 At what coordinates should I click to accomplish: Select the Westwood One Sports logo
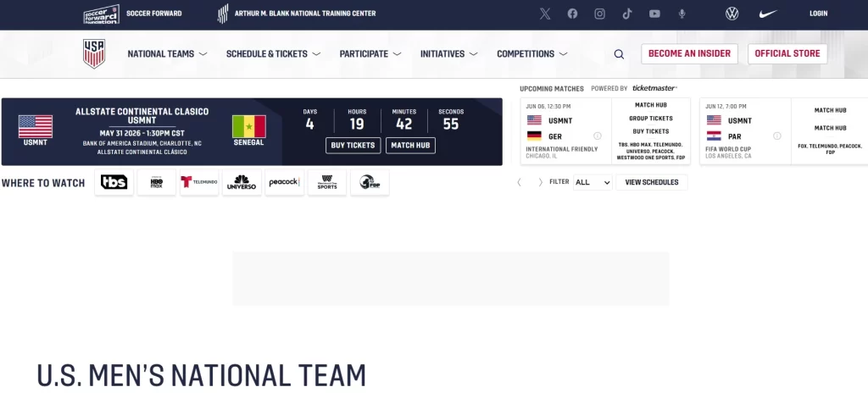327,182
